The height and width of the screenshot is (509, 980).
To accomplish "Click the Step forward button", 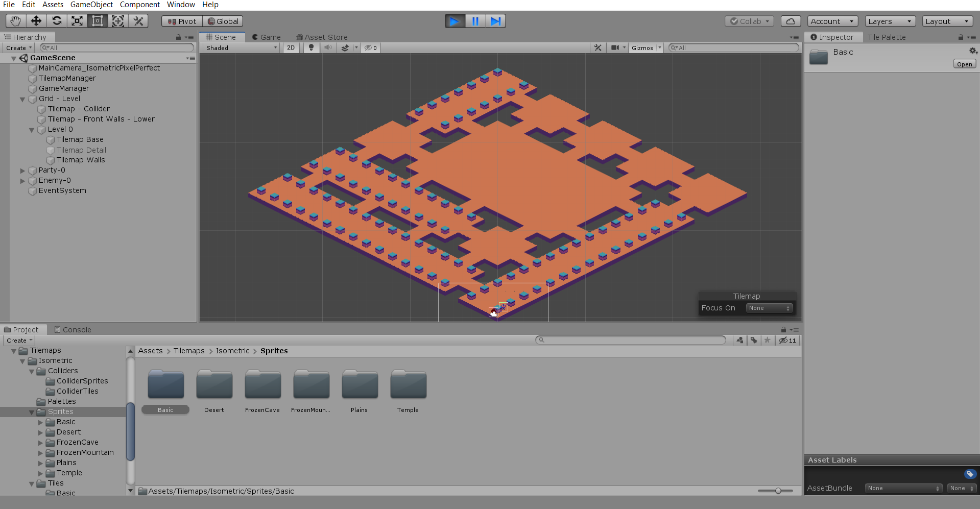I will coord(495,21).
